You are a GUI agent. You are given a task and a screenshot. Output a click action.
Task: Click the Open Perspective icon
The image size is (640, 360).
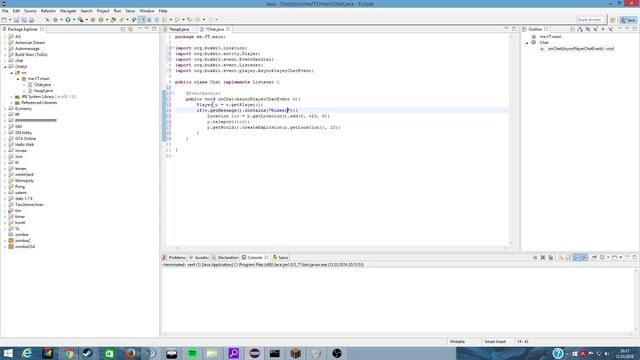pos(613,20)
